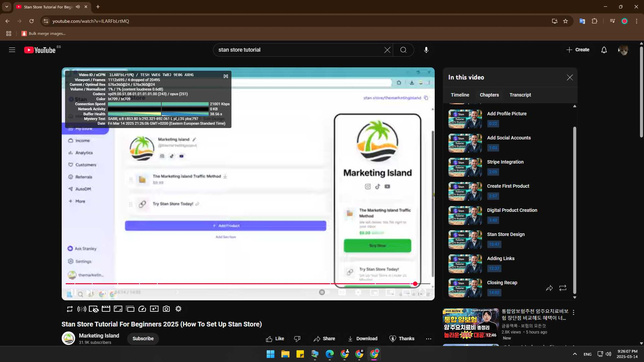Close the In this video panel
644x362 pixels.
570,77
